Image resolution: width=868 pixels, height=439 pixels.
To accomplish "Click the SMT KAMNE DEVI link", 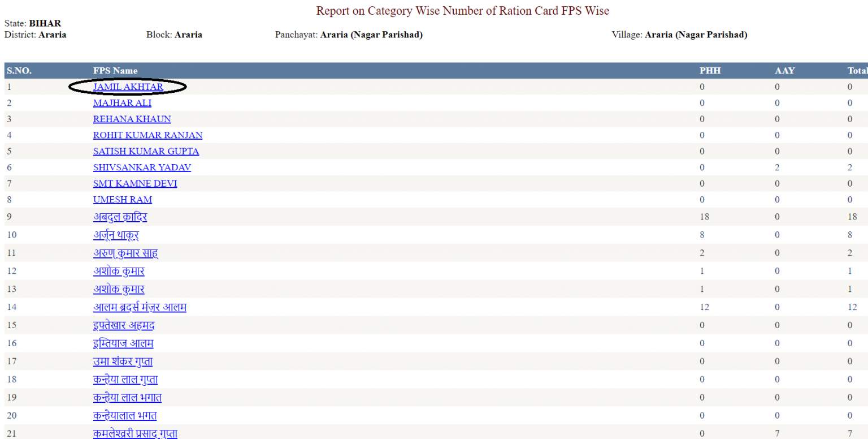I will point(134,184).
